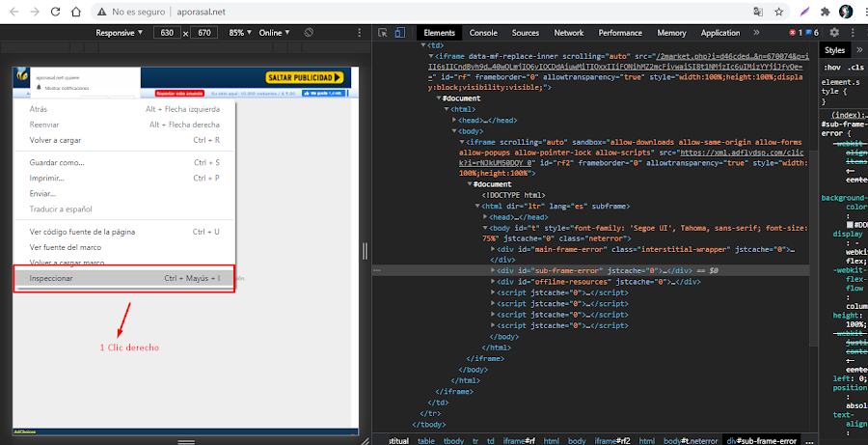Open the Application tab
This screenshot has width=868, height=445.
(x=720, y=33)
